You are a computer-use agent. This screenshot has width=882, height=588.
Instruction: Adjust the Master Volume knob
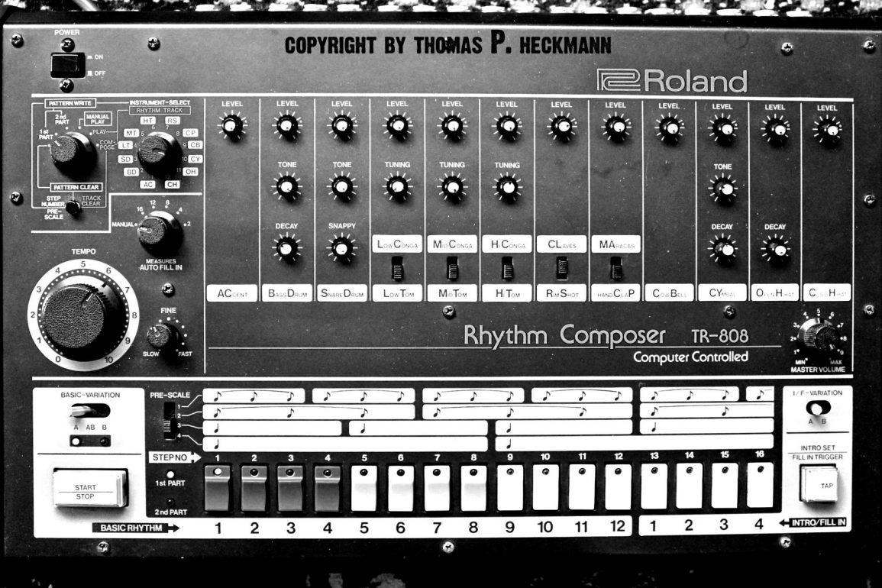click(x=819, y=336)
